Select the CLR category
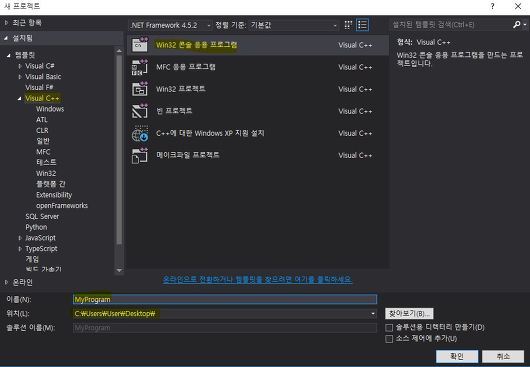 pos(42,130)
